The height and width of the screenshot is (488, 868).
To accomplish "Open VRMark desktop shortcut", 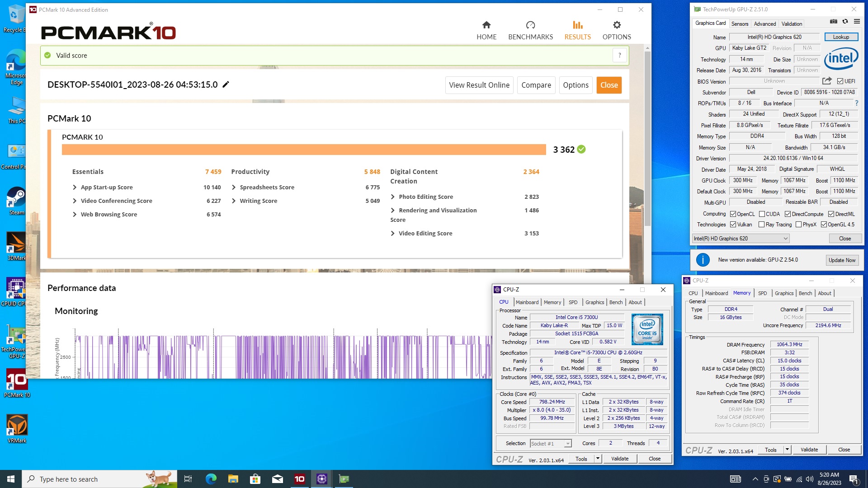I will (x=17, y=429).
